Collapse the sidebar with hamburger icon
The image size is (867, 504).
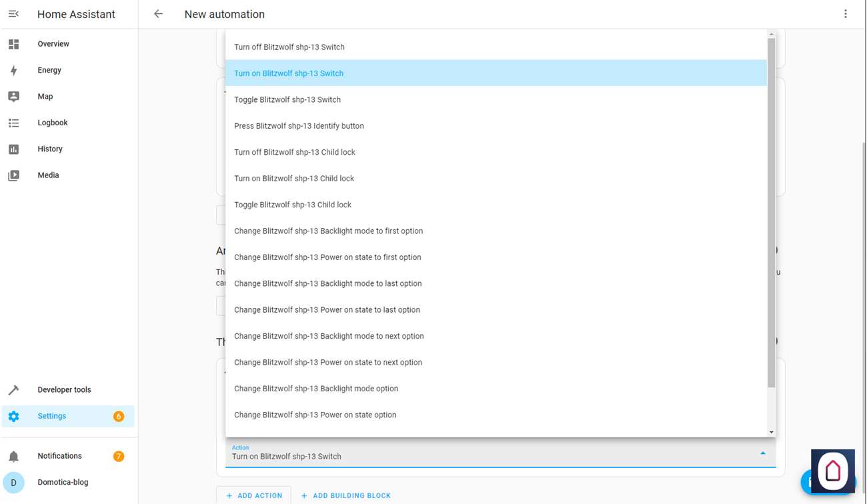click(13, 14)
